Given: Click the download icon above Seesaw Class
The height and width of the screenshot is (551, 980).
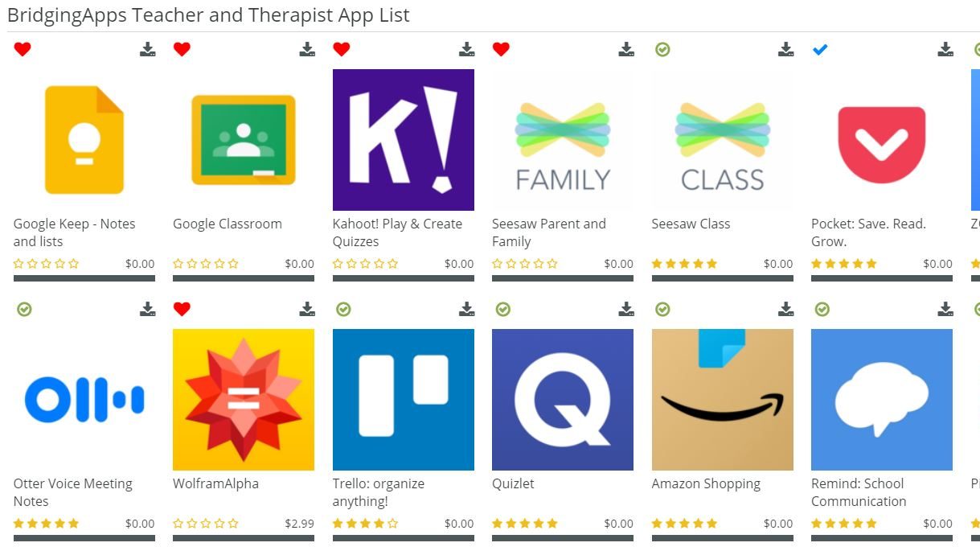Looking at the screenshot, I should tap(785, 50).
